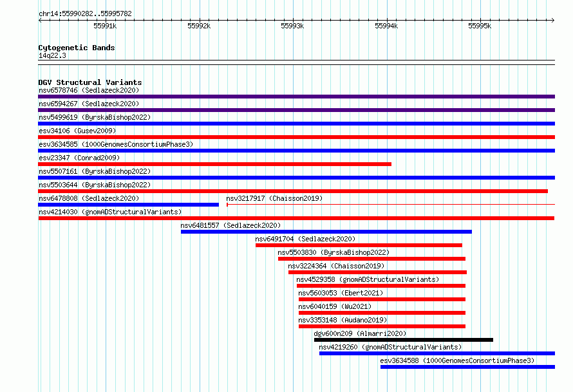This screenshot has height=392, width=573.
Task: Open variant nsv5499619 (ByrskaBishop2022) label
Action: [95, 117]
